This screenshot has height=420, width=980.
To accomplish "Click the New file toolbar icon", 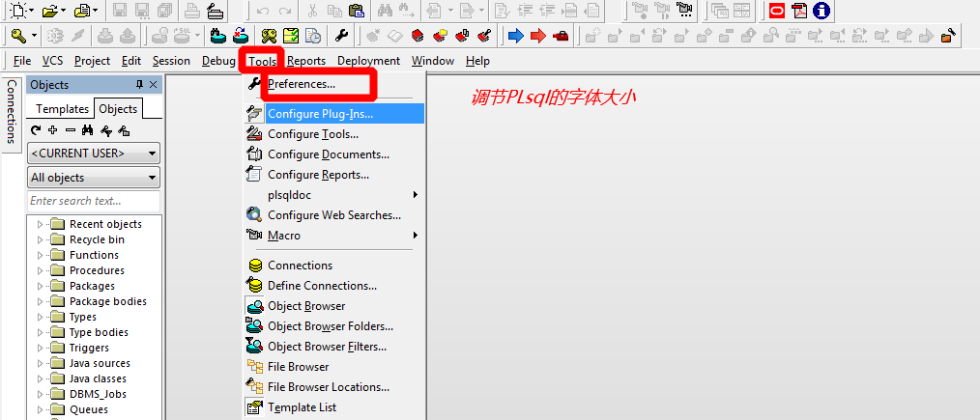I will point(18,10).
